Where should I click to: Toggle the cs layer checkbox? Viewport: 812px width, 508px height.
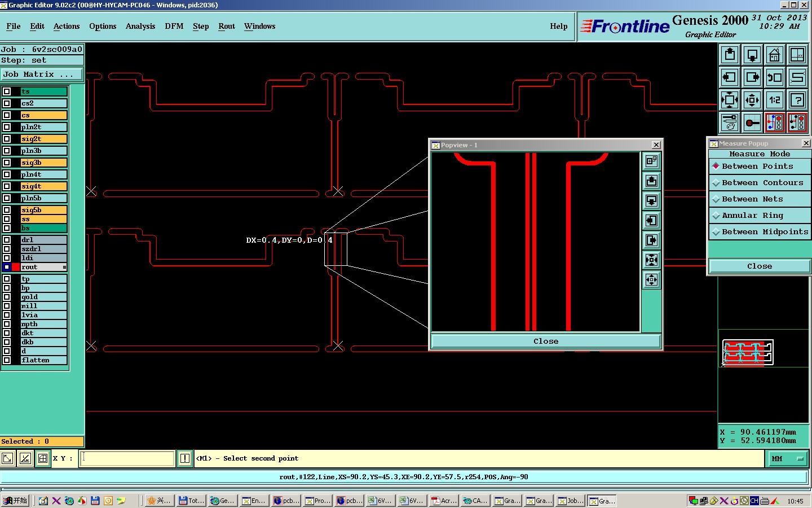[x=7, y=115]
